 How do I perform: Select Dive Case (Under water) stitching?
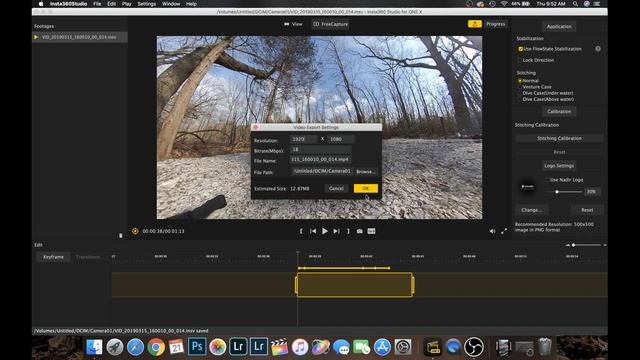point(520,93)
